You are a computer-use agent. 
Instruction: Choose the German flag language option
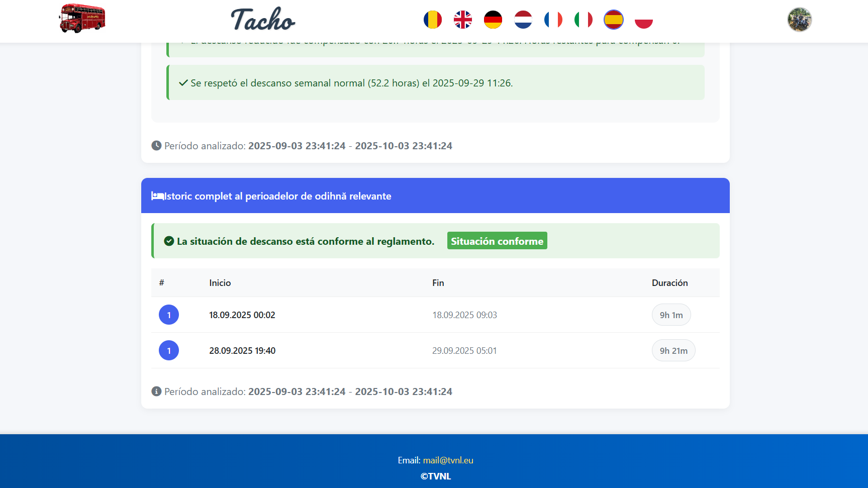point(493,20)
